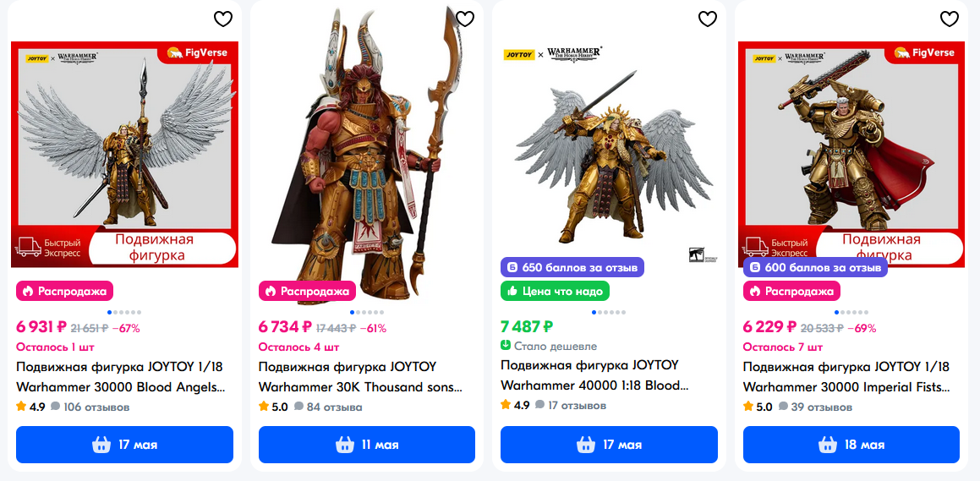Image resolution: width=980 pixels, height=481 pixels.
Task: Add the 6 931 ₽ figure to cart, 17 мая
Action: (124, 445)
